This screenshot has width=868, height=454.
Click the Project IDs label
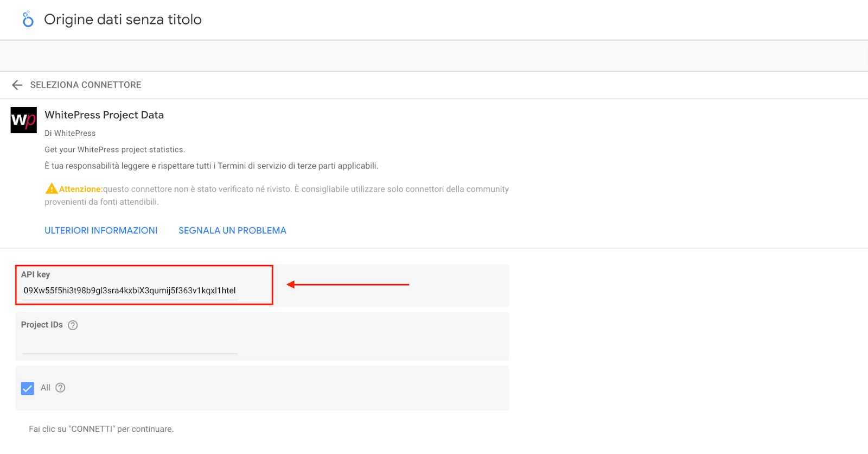pos(42,325)
